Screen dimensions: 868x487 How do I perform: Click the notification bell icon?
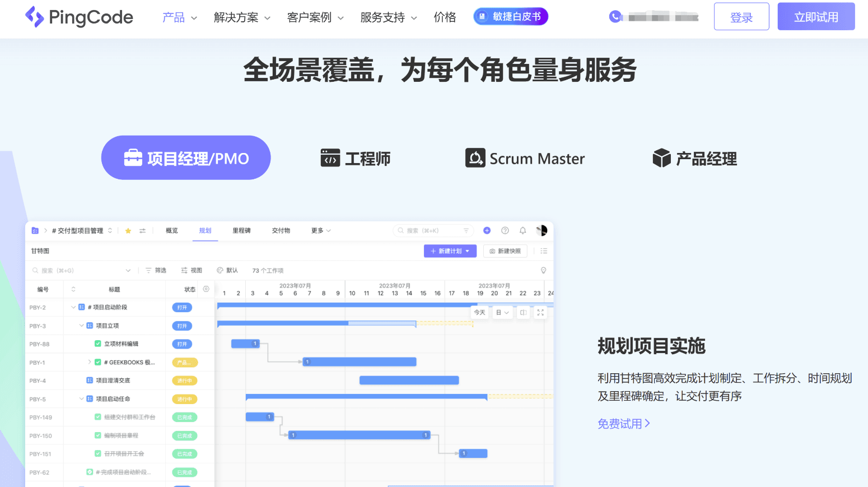click(x=522, y=230)
